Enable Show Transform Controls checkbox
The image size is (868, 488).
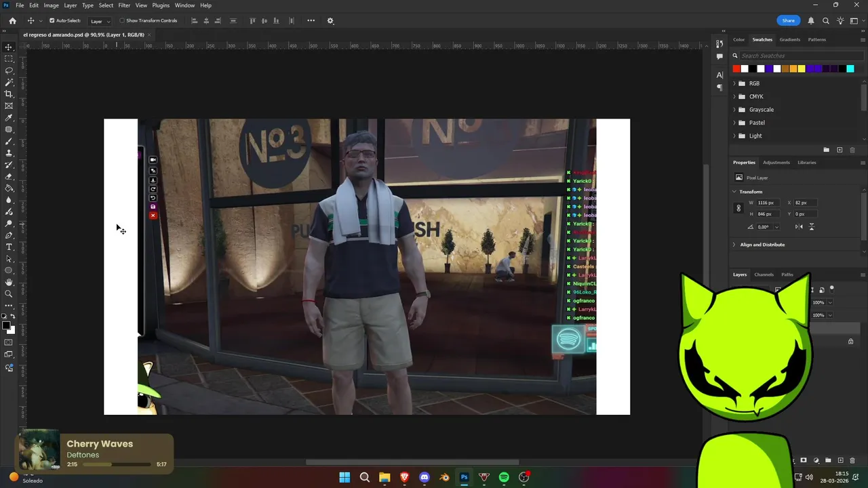(122, 20)
